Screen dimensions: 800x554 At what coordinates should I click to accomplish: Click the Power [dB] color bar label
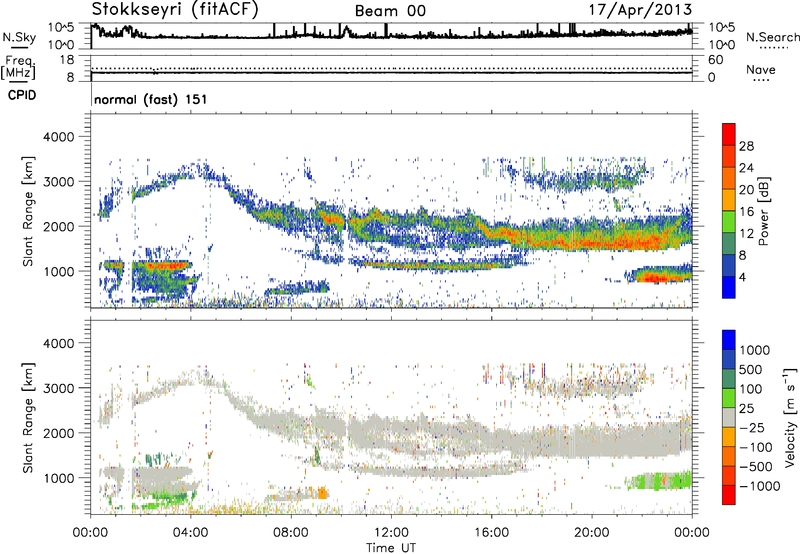(764, 211)
